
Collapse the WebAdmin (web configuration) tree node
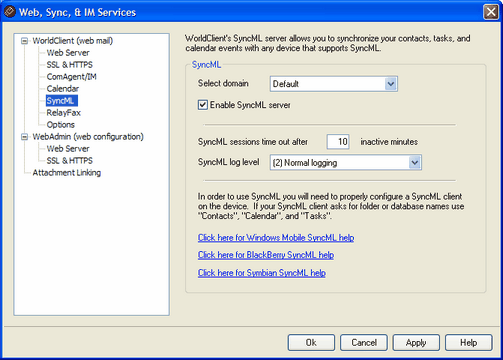pyautogui.click(x=24, y=137)
